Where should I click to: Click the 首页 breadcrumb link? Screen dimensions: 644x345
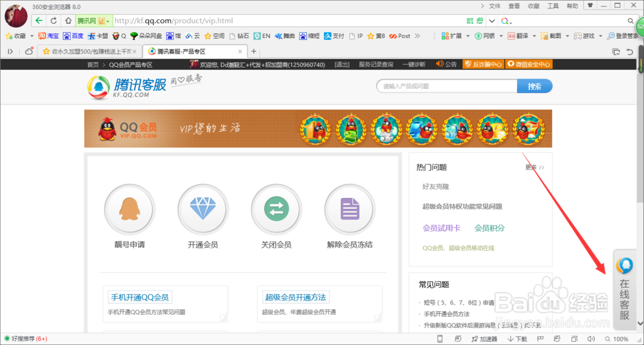93,64
